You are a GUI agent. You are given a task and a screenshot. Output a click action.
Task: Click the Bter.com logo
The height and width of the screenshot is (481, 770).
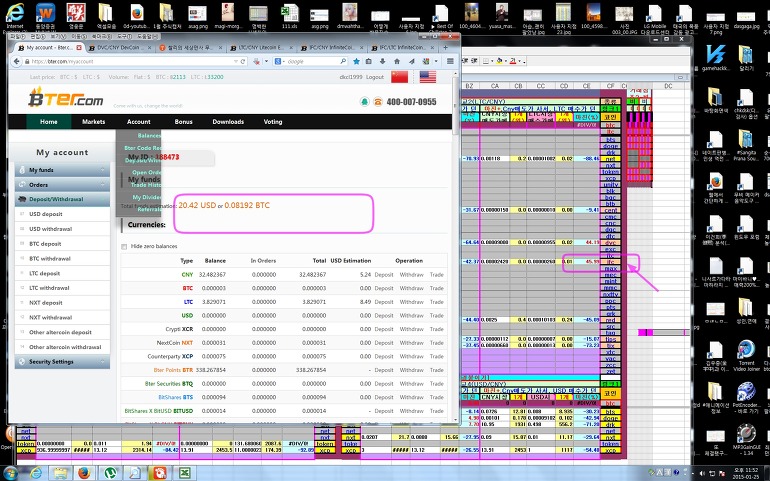65,97
